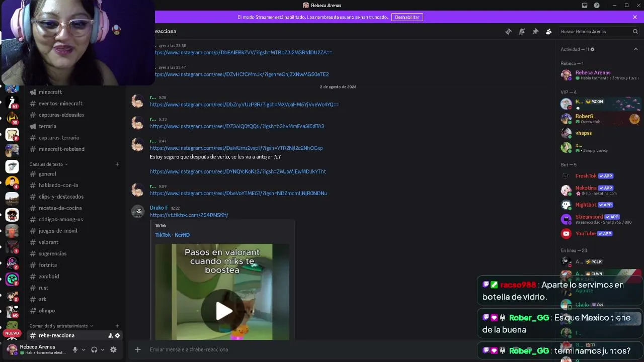Toggle the member list visibility

tap(549, 31)
